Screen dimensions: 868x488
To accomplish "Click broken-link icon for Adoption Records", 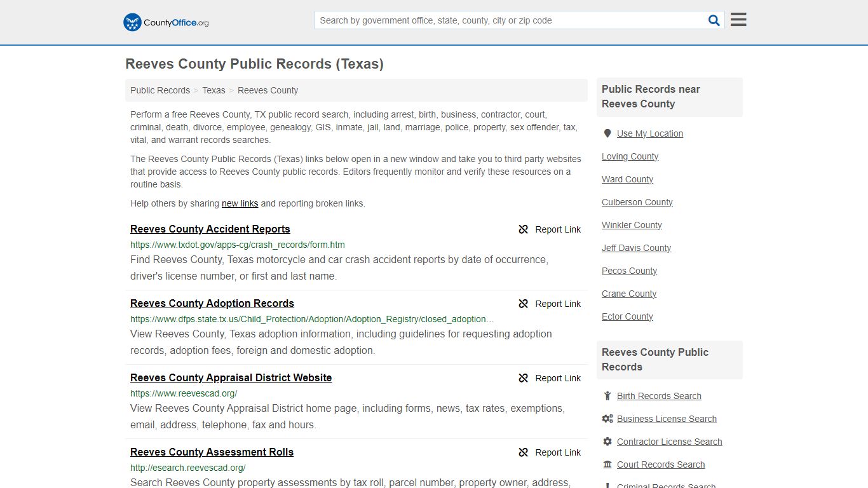I will point(524,304).
